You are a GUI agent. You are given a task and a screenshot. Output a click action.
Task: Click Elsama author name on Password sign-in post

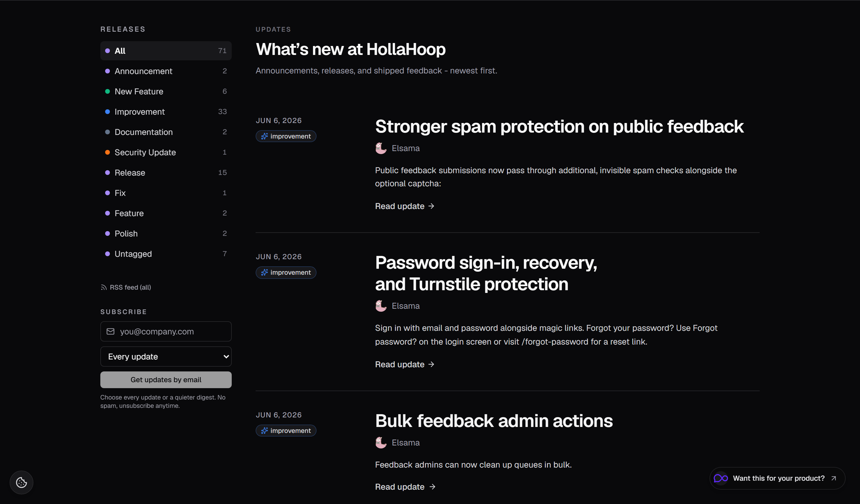[406, 306]
